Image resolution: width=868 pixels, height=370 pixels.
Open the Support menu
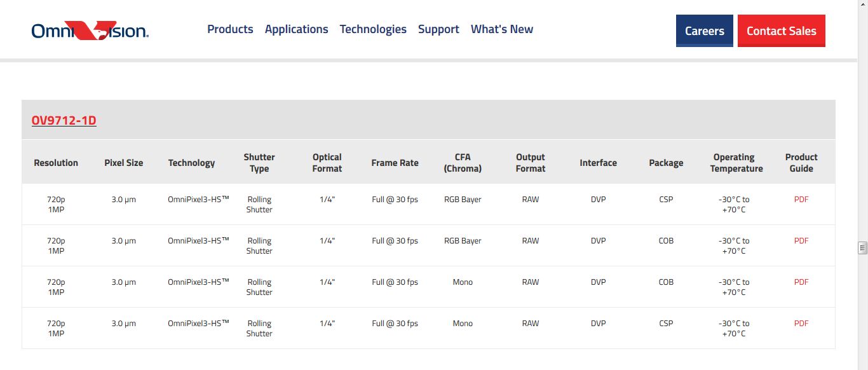click(x=438, y=29)
